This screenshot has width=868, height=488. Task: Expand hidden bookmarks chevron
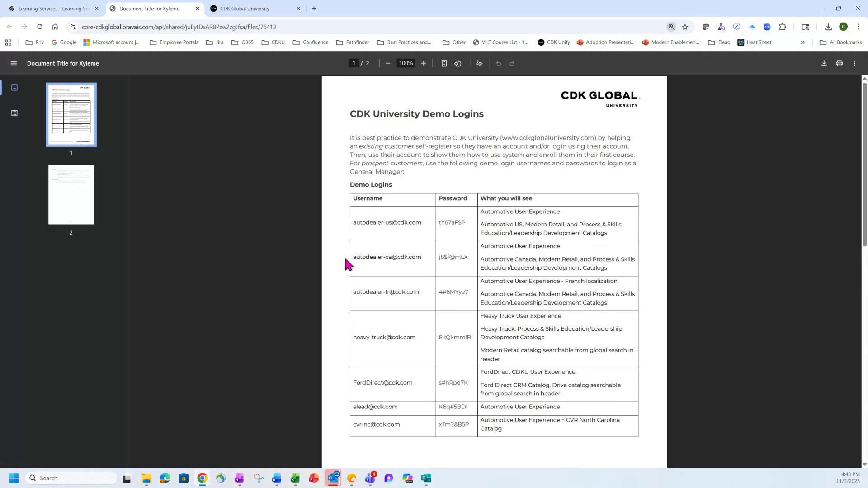click(803, 42)
